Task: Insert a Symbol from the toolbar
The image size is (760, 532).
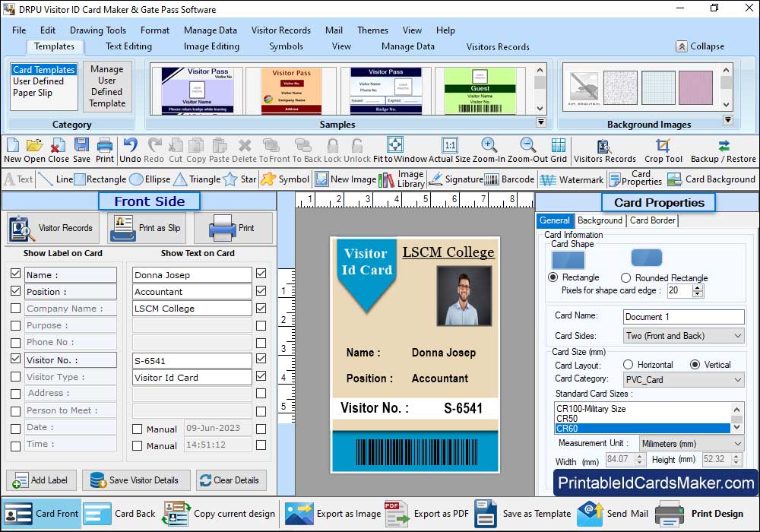Action: click(285, 179)
